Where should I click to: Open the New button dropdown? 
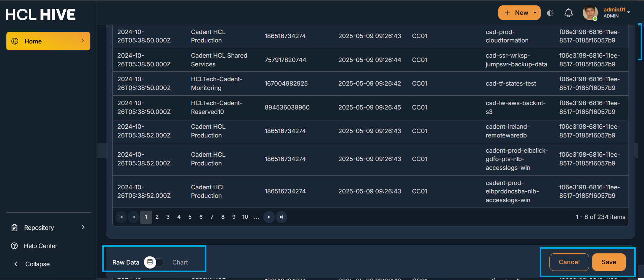coord(535,13)
